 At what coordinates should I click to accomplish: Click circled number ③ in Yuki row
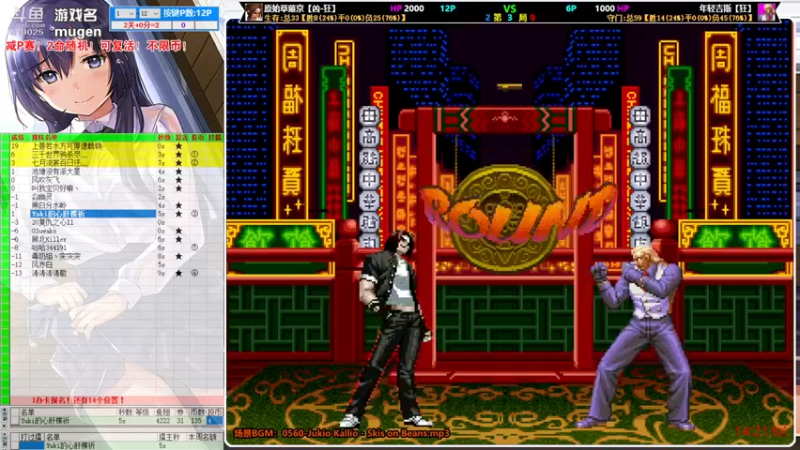pos(194,214)
